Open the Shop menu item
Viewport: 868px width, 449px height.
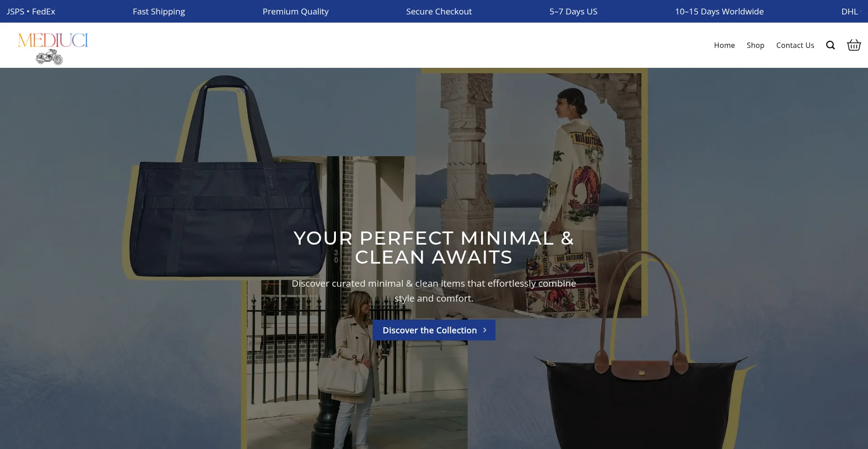point(755,45)
